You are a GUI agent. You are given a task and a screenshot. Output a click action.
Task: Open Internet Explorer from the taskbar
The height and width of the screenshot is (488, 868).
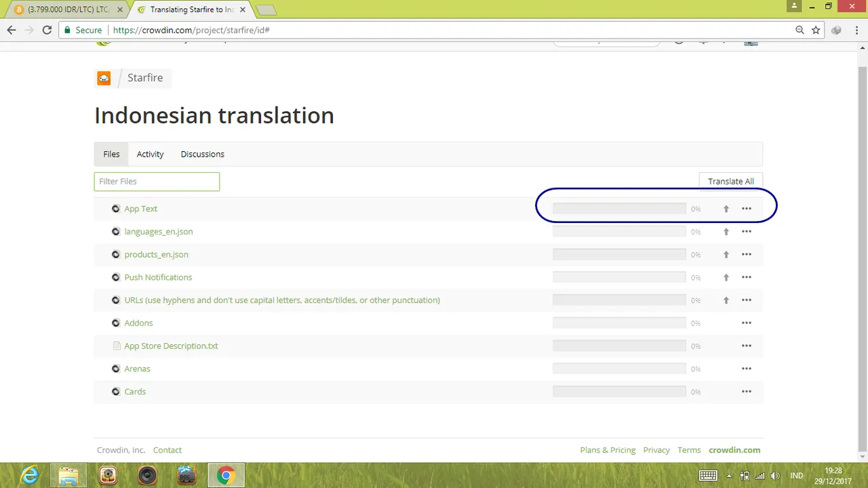29,475
